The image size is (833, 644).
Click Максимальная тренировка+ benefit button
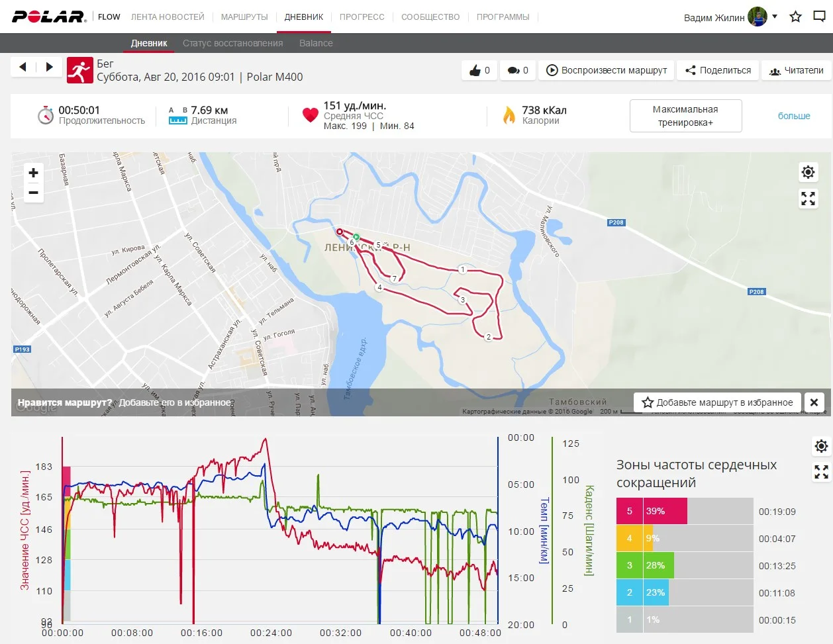pyautogui.click(x=685, y=116)
